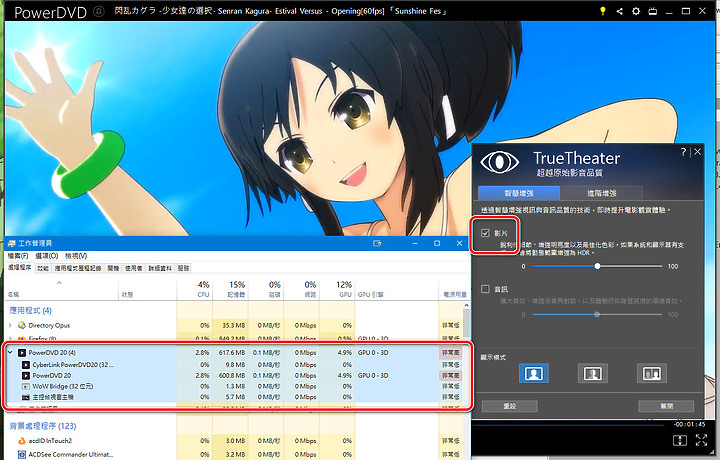This screenshot has height=460, width=720.
Task: Click the fit-to-window icon in player controls
Action: [680, 441]
